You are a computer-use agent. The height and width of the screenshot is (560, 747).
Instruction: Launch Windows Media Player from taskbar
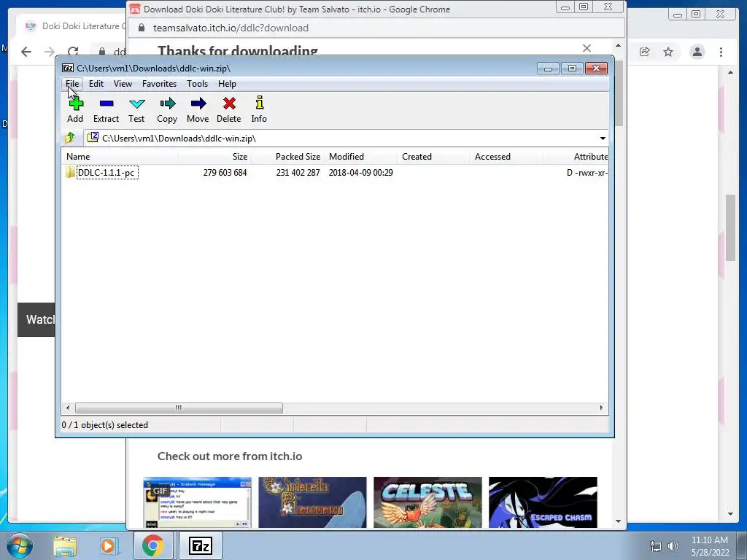pyautogui.click(x=108, y=546)
